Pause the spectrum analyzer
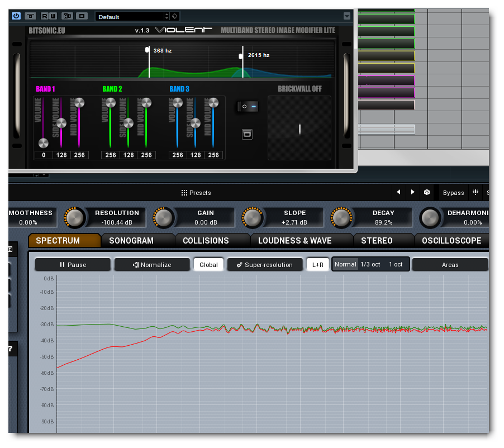The width and height of the screenshot is (504, 448). tap(73, 265)
